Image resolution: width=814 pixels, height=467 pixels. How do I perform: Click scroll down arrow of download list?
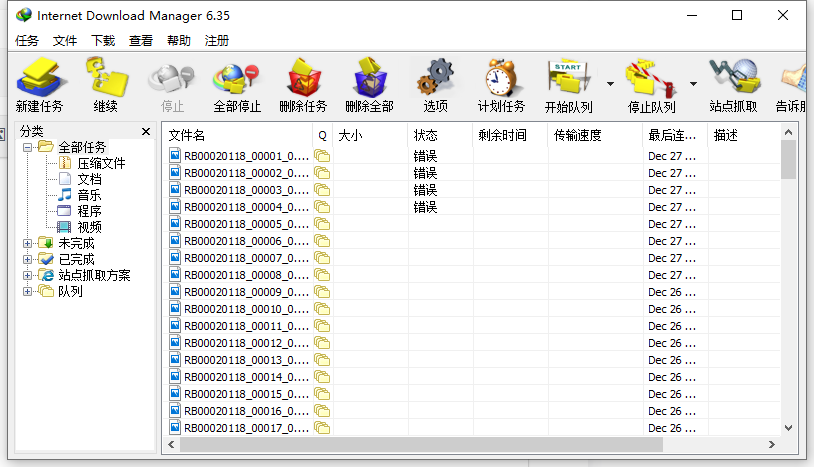point(788,428)
